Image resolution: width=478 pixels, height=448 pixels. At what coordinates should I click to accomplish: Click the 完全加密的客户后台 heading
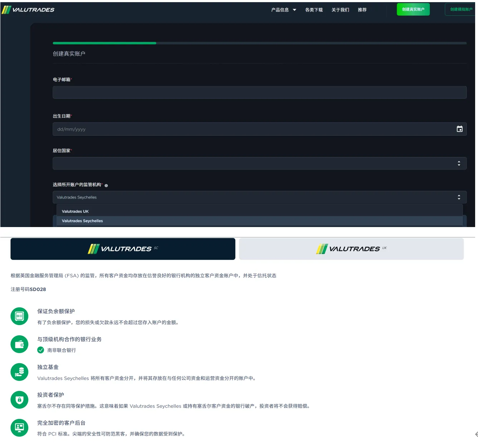pyautogui.click(x=62, y=423)
